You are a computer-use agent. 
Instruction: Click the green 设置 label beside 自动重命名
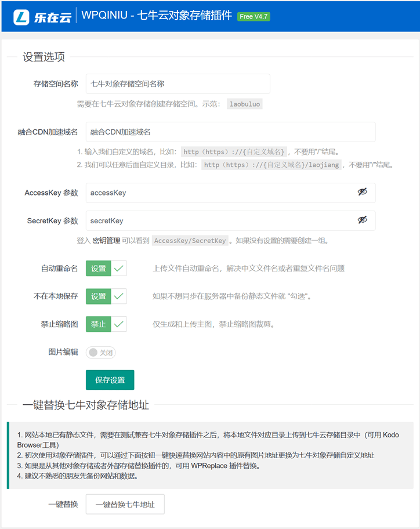99,269
